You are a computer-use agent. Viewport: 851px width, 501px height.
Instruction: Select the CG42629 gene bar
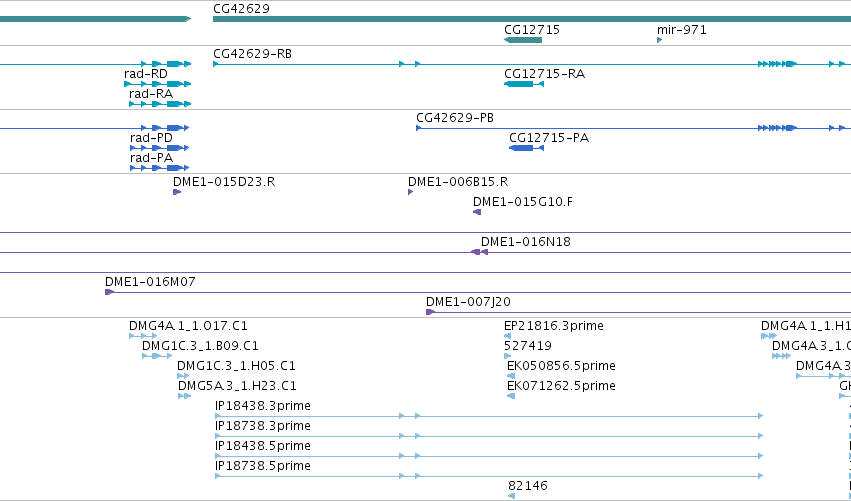click(x=532, y=19)
